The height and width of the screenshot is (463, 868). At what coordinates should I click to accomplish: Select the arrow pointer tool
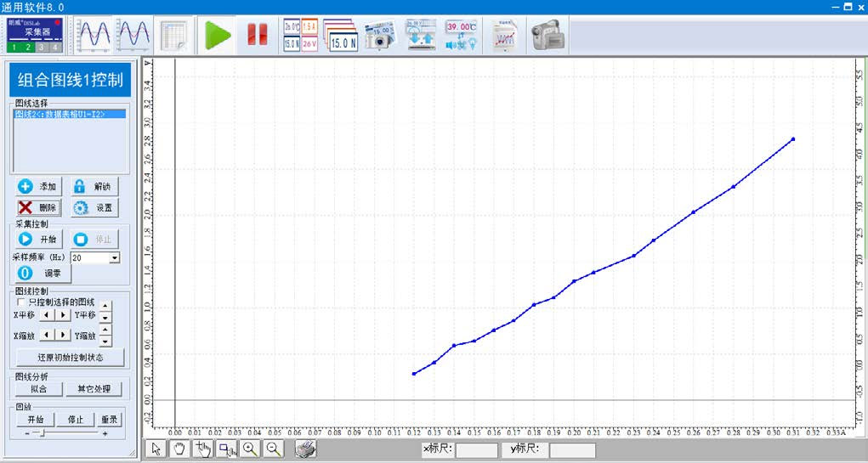point(155,450)
